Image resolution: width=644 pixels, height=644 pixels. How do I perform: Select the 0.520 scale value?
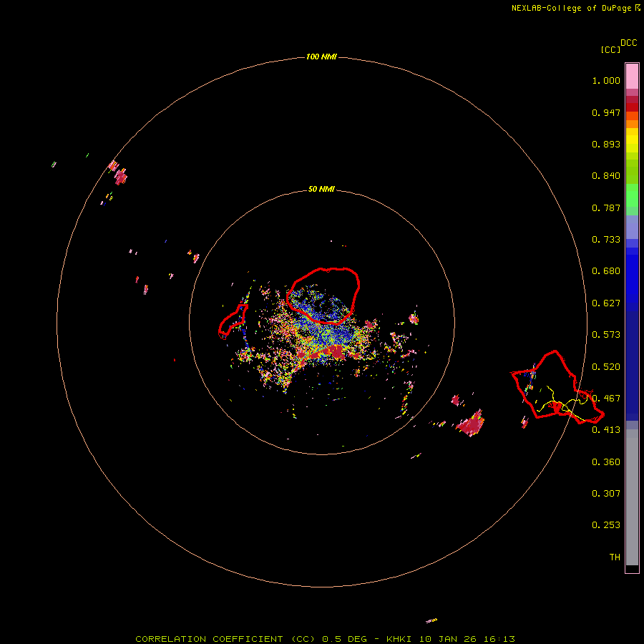[606, 367]
